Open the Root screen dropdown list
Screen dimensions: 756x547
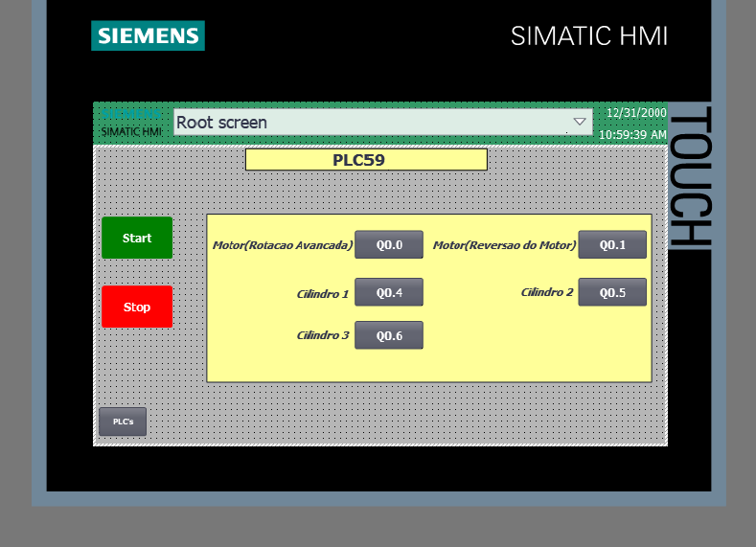tap(383, 122)
